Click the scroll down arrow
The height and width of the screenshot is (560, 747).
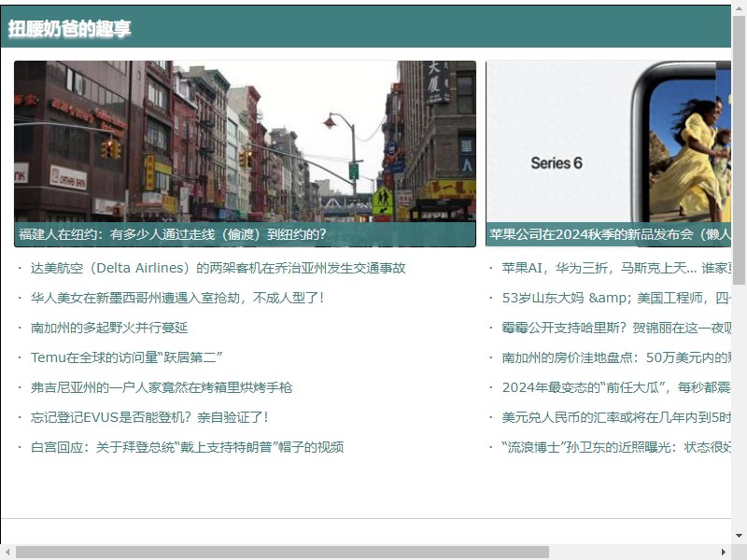click(x=739, y=535)
